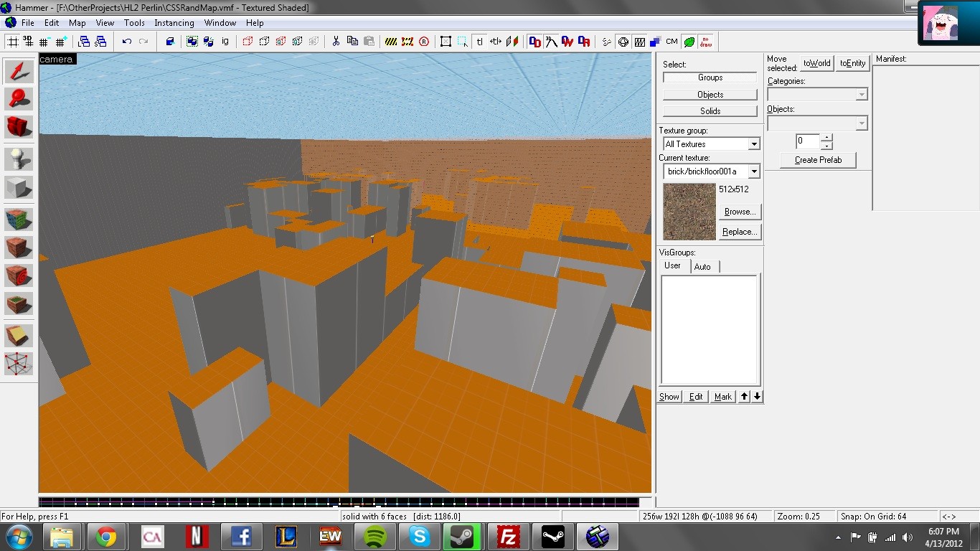Open the Map menu
Image resolution: width=980 pixels, height=551 pixels.
coord(77,23)
